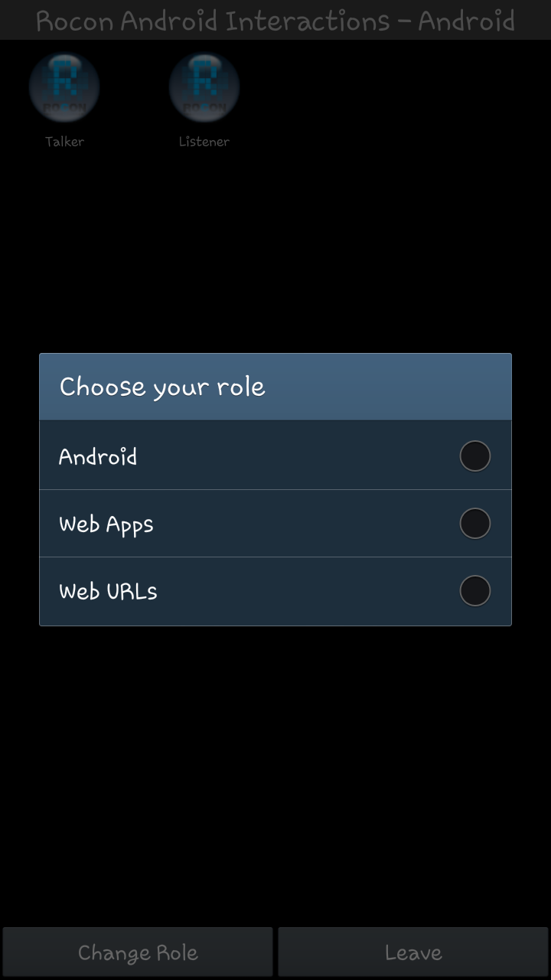
Task: Click the word "Choose" in dialog header
Action: click(103, 387)
